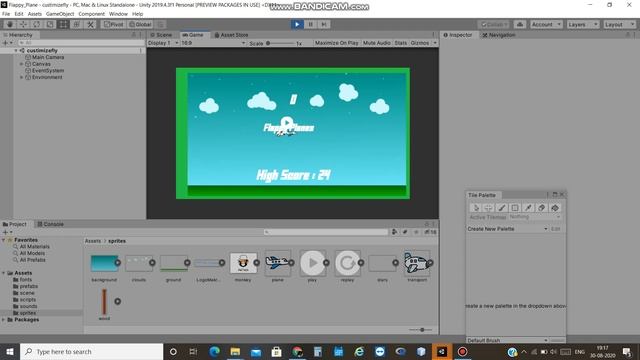640x360 pixels.
Task: Open the Account dropdown
Action: click(x=546, y=24)
